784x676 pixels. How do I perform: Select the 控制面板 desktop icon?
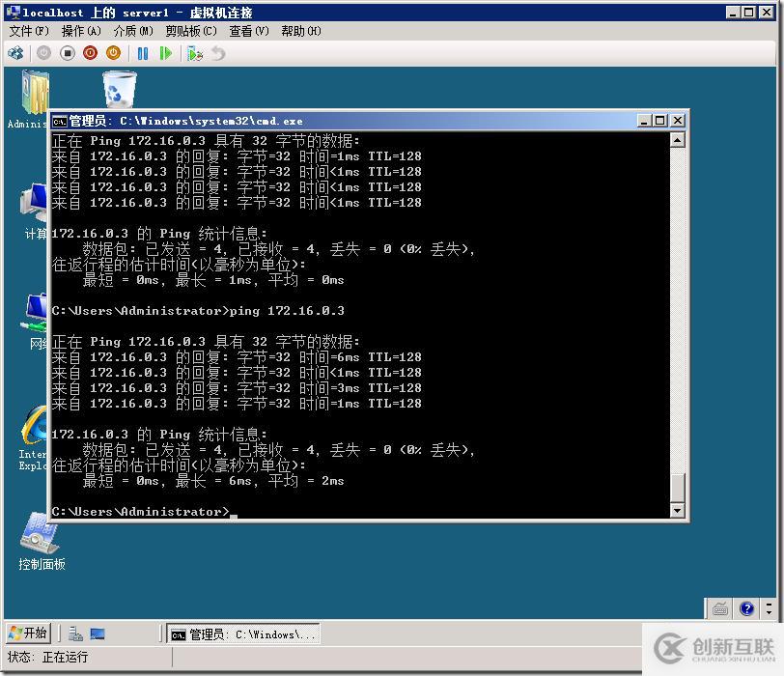(x=41, y=541)
